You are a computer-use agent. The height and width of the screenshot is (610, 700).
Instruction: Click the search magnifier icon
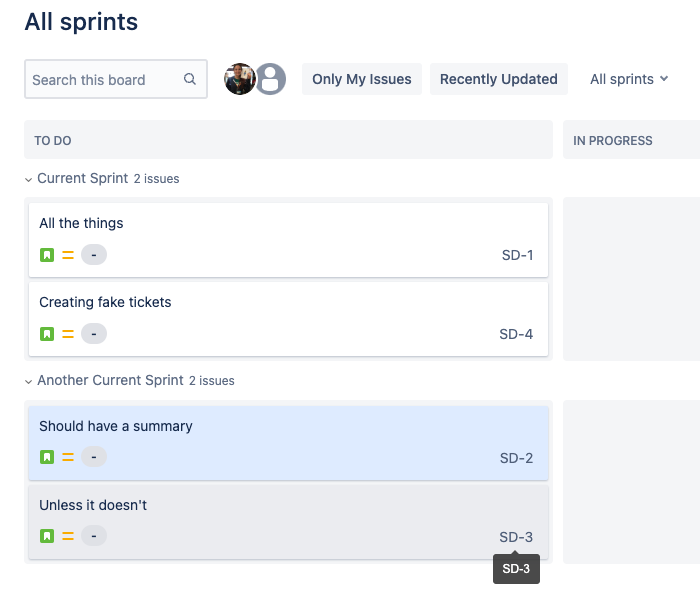[190, 80]
